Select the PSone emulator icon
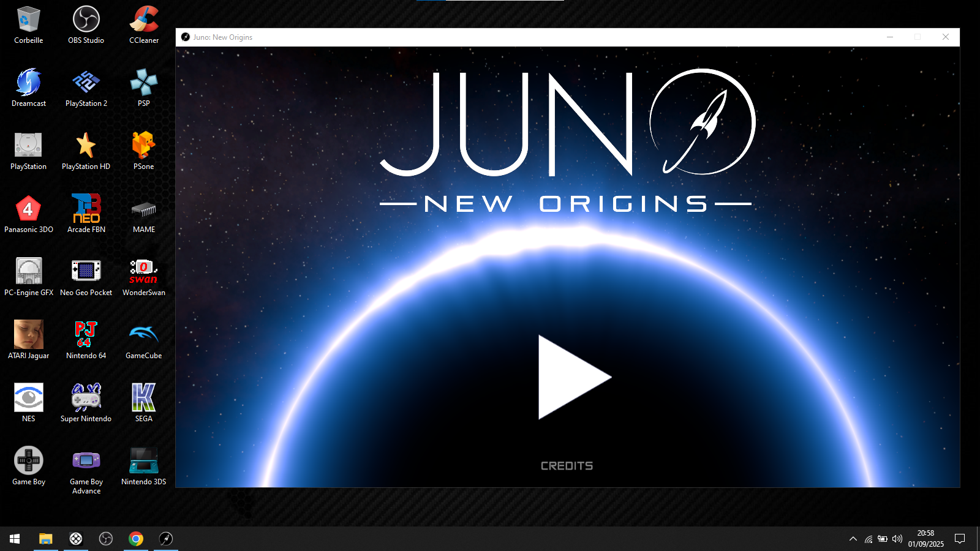980x551 pixels. click(144, 151)
